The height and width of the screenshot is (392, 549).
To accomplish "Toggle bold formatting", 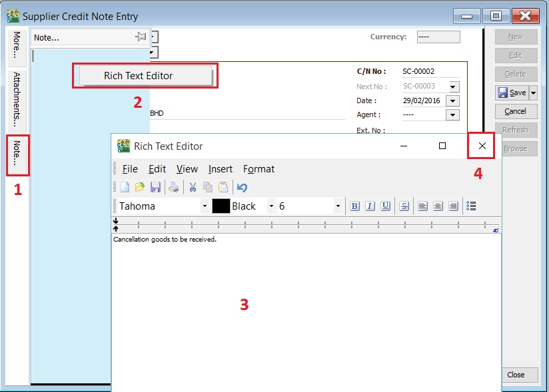I will coord(355,206).
